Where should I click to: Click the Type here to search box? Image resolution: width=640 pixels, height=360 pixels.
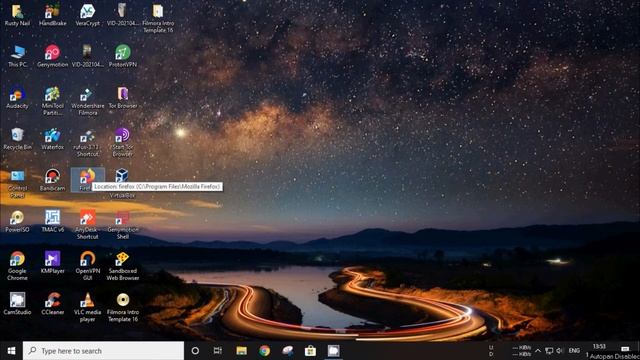[x=103, y=351]
